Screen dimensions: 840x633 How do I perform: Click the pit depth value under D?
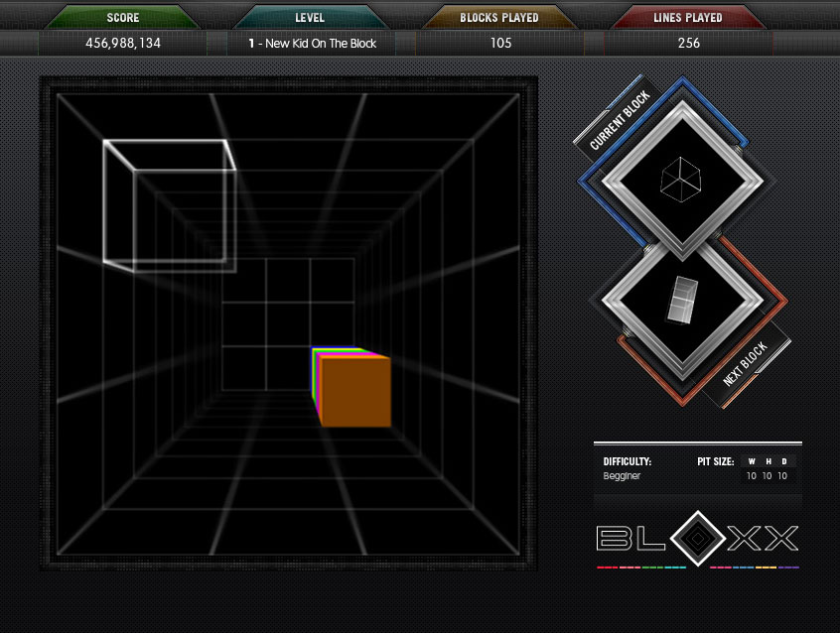point(783,476)
